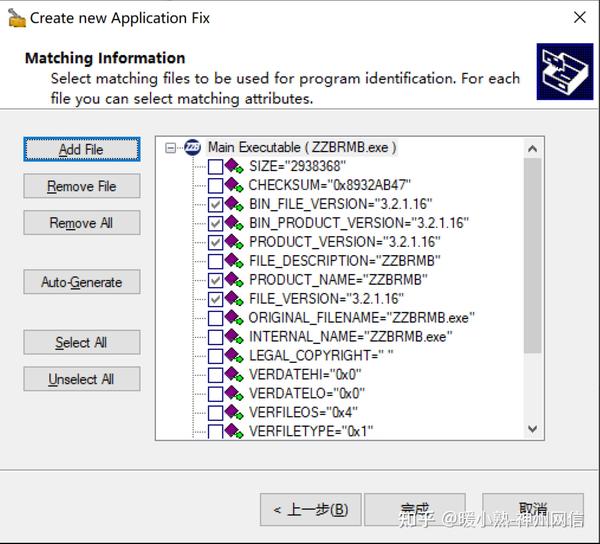Select VERFILETYPE="0x1" text

coord(311,431)
